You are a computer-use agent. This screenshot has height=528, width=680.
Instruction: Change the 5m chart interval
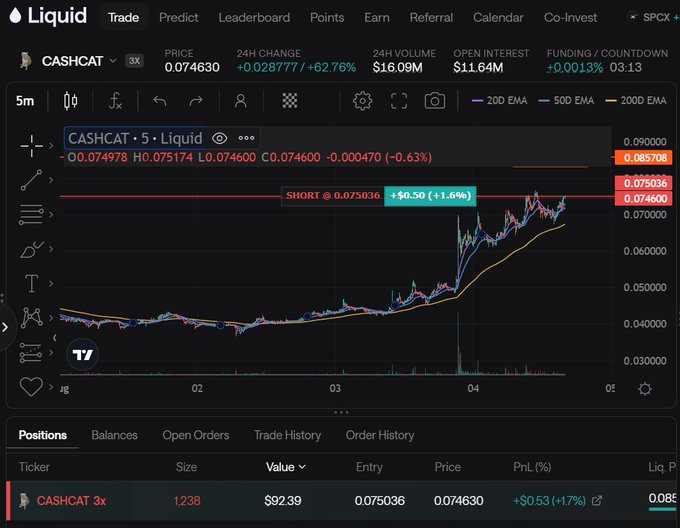click(25, 101)
